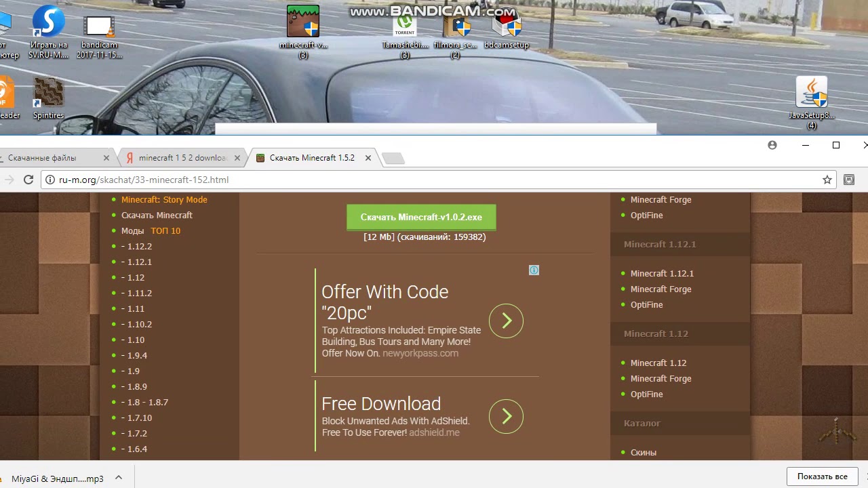Screen dimensions: 868x488
Task: Close the Скачать Minecraft 1.5.2 tab
Action: click(368, 158)
